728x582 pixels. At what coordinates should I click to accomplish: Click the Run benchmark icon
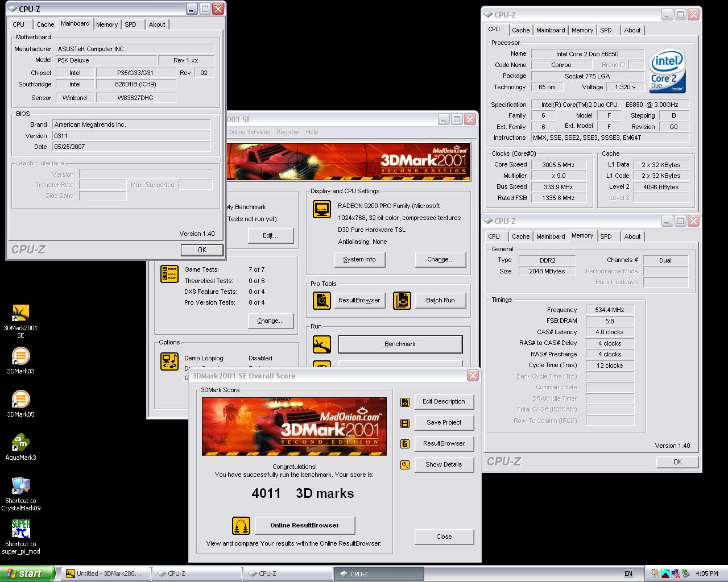[322, 344]
